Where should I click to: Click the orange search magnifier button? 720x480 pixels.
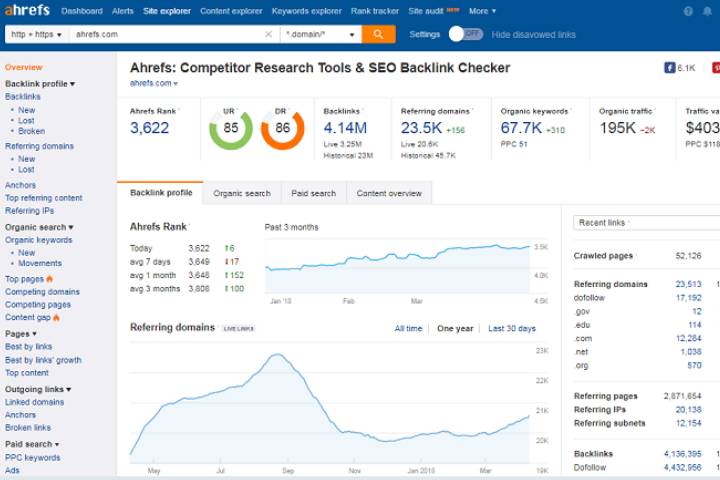pos(378,34)
